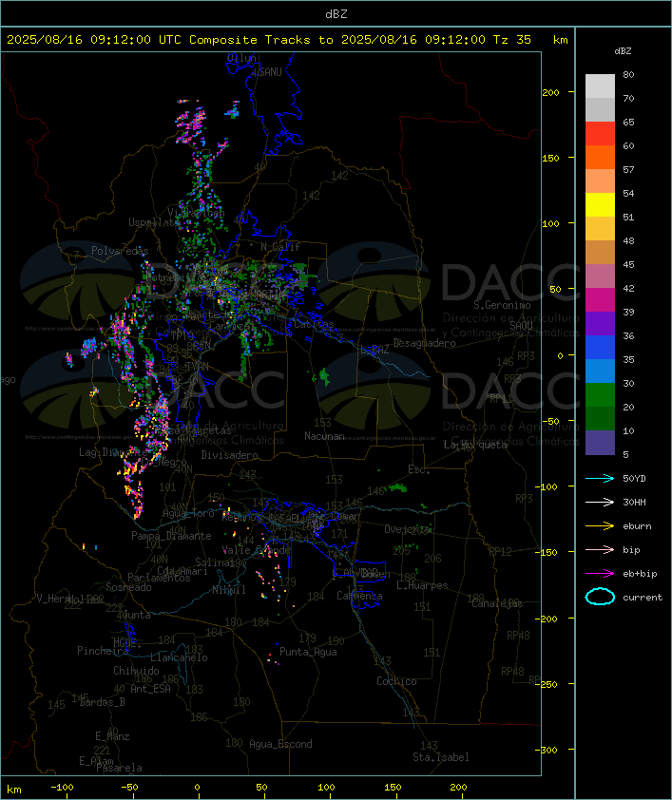Click the cyan 50YD arrow icon
This screenshot has height=800, width=672.
coord(600,478)
